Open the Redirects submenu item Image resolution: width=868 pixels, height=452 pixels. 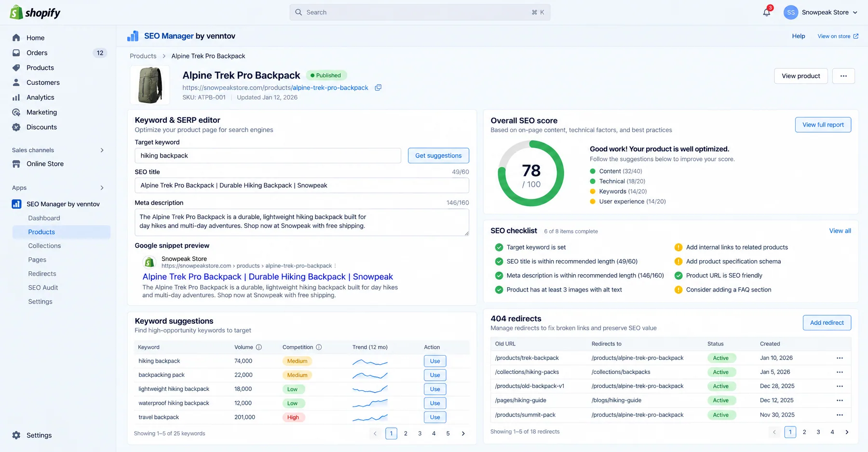click(x=42, y=274)
